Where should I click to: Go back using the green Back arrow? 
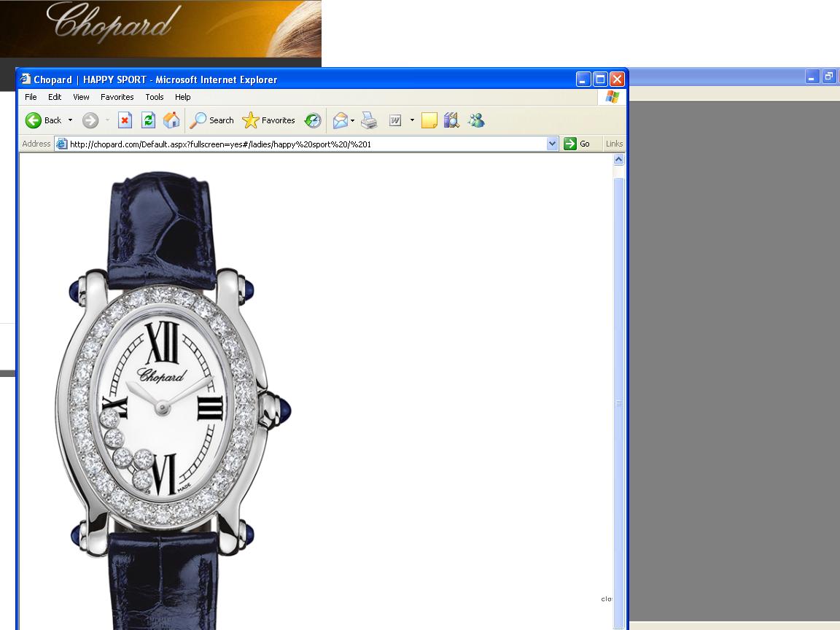(x=44, y=120)
